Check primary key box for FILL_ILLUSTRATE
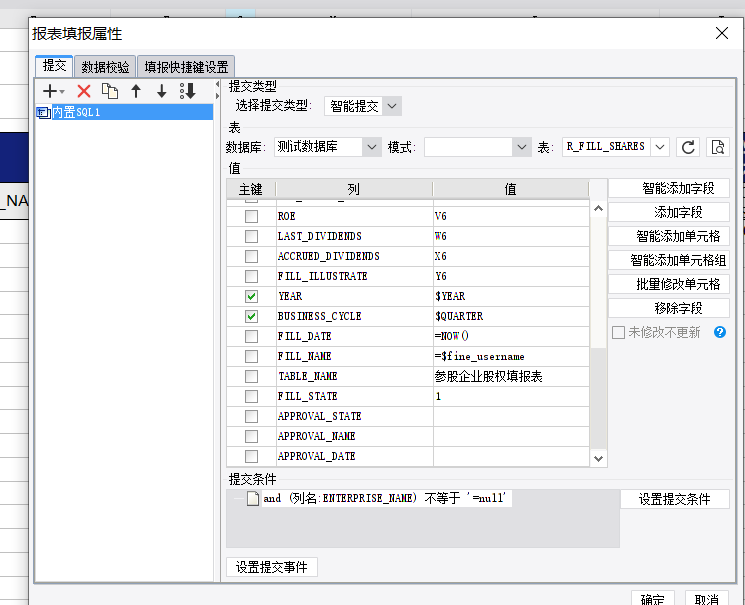This screenshot has height=605, width=745. [251, 277]
